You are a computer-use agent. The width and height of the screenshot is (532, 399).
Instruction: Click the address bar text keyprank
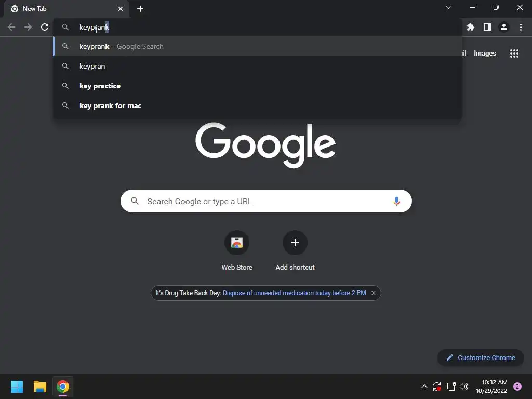click(x=94, y=27)
